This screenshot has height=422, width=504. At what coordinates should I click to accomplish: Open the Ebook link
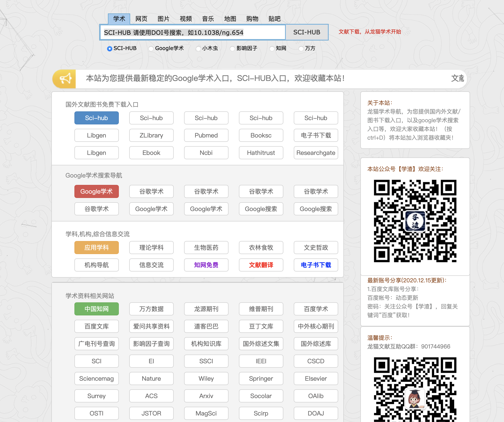[151, 152]
